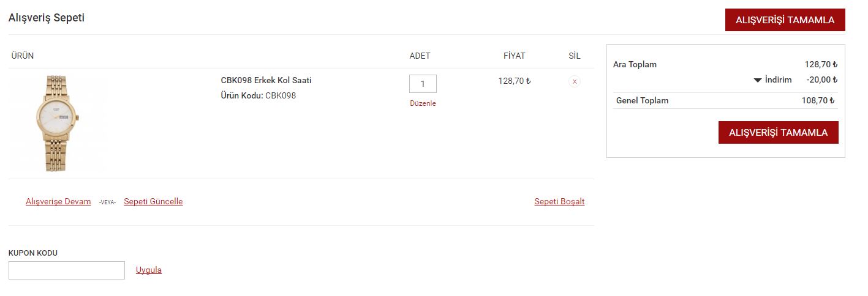This screenshot has width=868, height=296.
Task: Click the Alışveriş Sepeti page heading
Action: (47, 18)
